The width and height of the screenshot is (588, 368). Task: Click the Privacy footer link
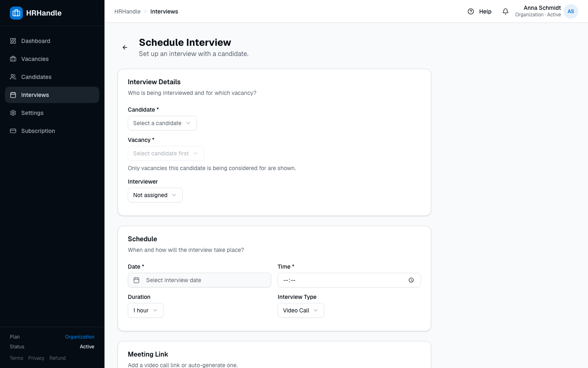pos(36,358)
